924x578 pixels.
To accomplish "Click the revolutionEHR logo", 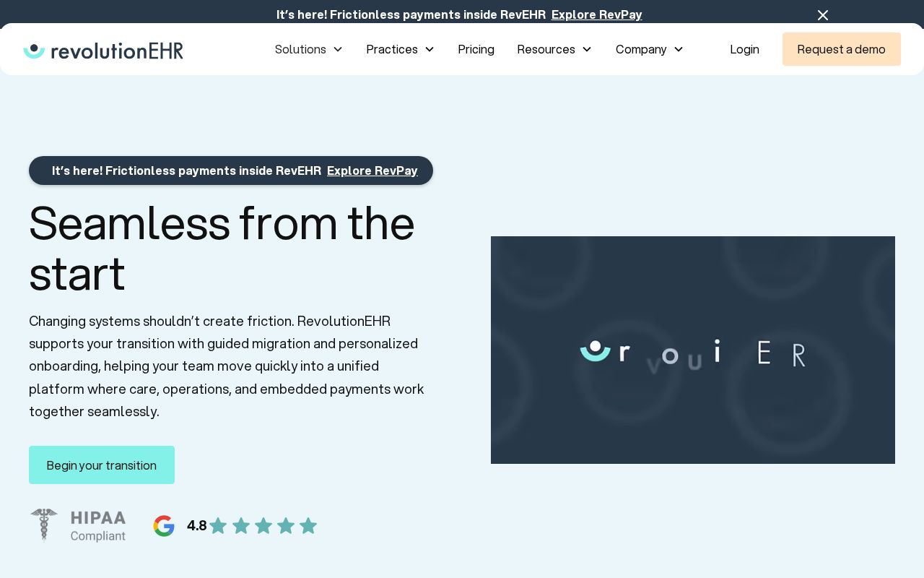I will [x=103, y=50].
